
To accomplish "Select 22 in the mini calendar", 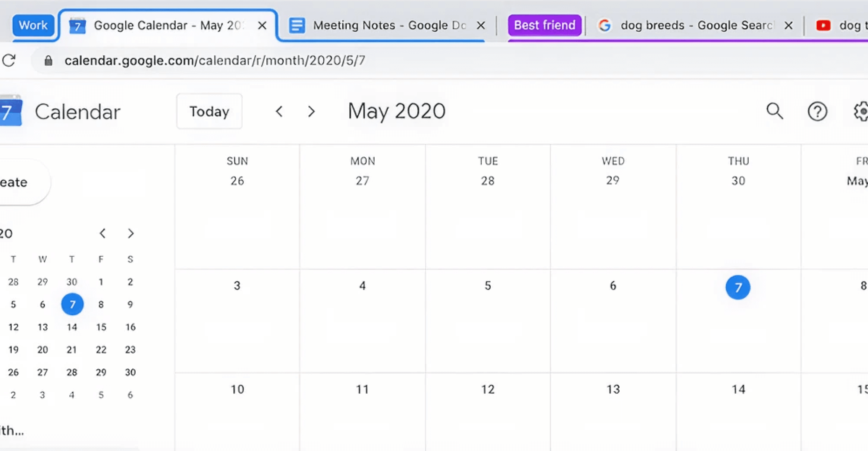I will tap(101, 349).
